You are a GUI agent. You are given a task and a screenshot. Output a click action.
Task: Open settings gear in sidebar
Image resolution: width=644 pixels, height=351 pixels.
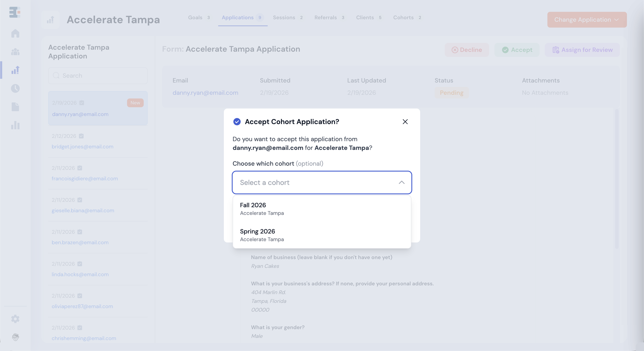15,319
